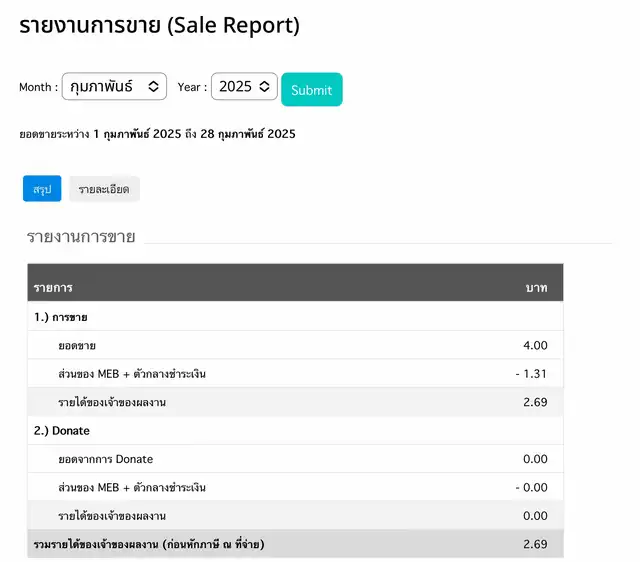Open the Month dropdown showing กุมภาพันธ์

coord(114,88)
